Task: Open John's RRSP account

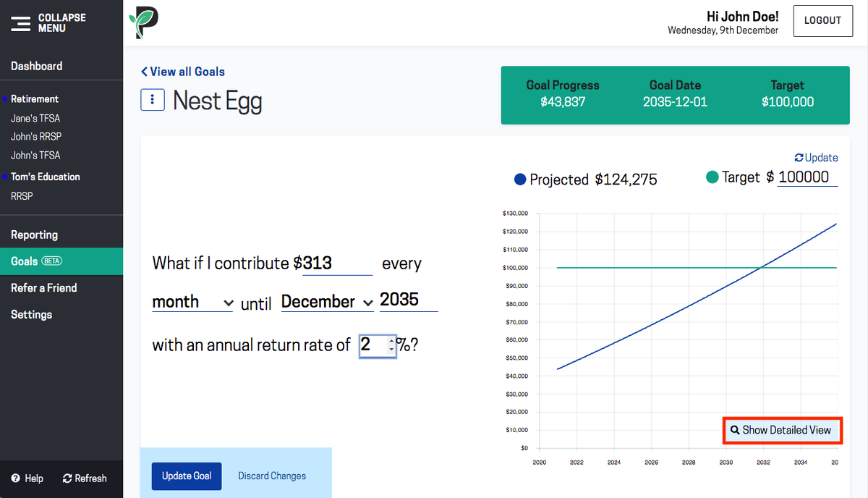Action: click(35, 137)
